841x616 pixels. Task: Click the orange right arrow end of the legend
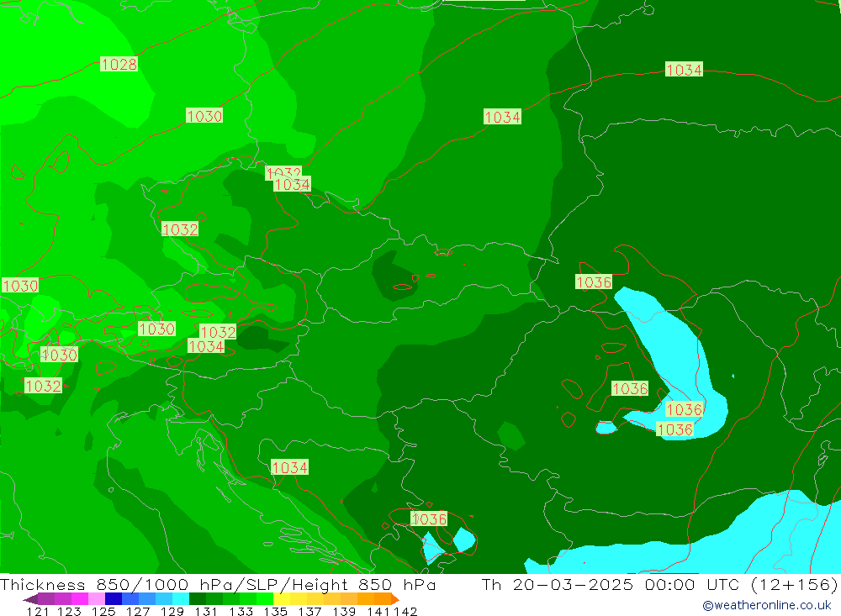pyautogui.click(x=395, y=599)
